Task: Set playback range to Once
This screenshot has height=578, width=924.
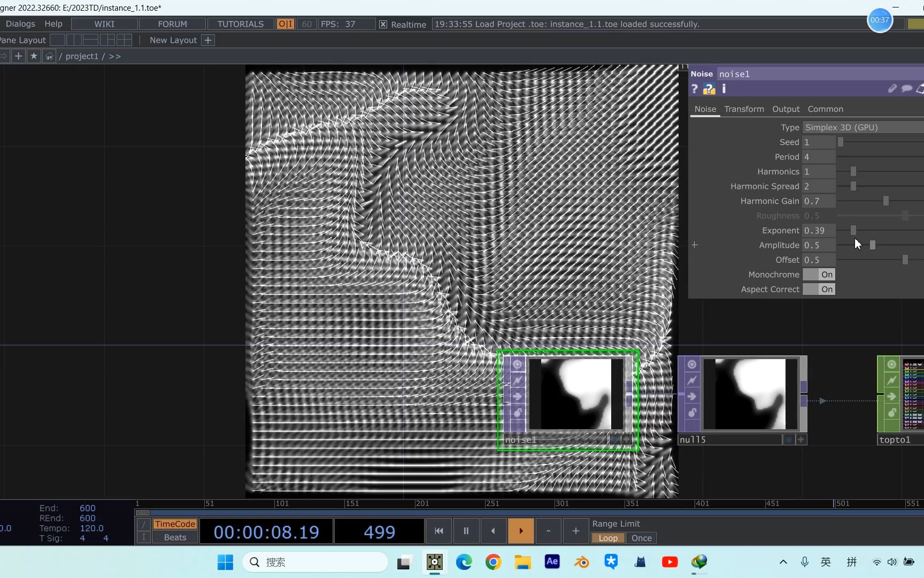Action: point(641,538)
